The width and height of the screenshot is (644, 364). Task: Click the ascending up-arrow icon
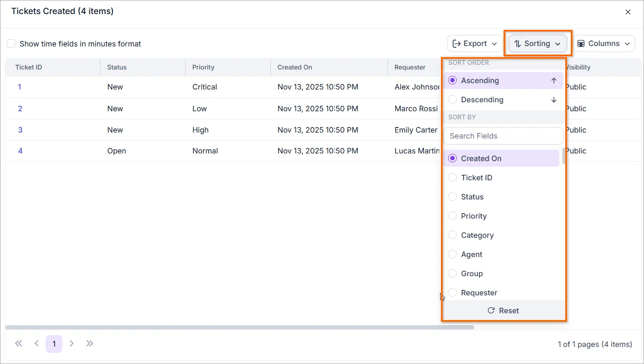pos(554,81)
